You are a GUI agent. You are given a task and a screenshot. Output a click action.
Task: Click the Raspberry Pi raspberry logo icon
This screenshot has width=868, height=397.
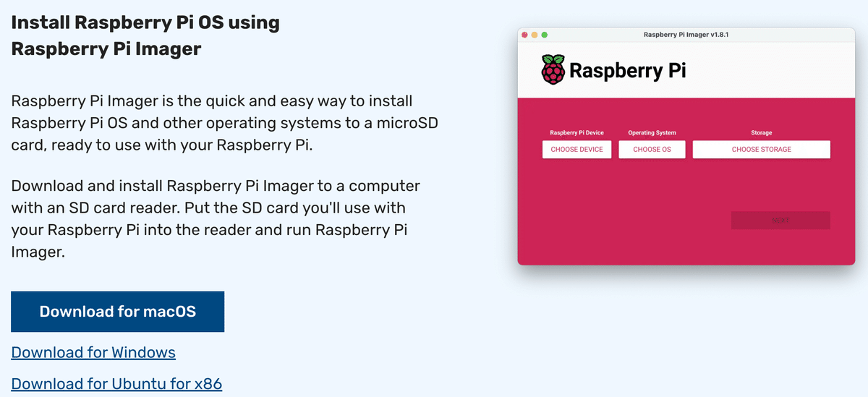pyautogui.click(x=553, y=70)
